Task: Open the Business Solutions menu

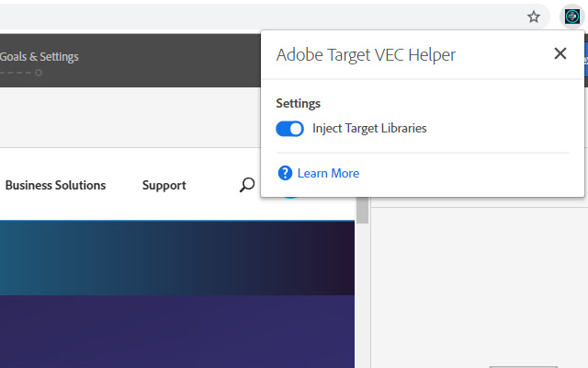Action: 55,185
